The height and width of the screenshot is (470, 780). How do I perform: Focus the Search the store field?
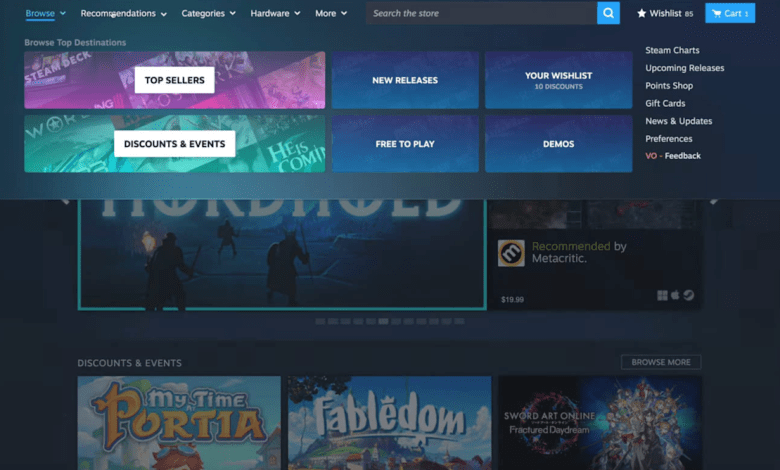[481, 13]
